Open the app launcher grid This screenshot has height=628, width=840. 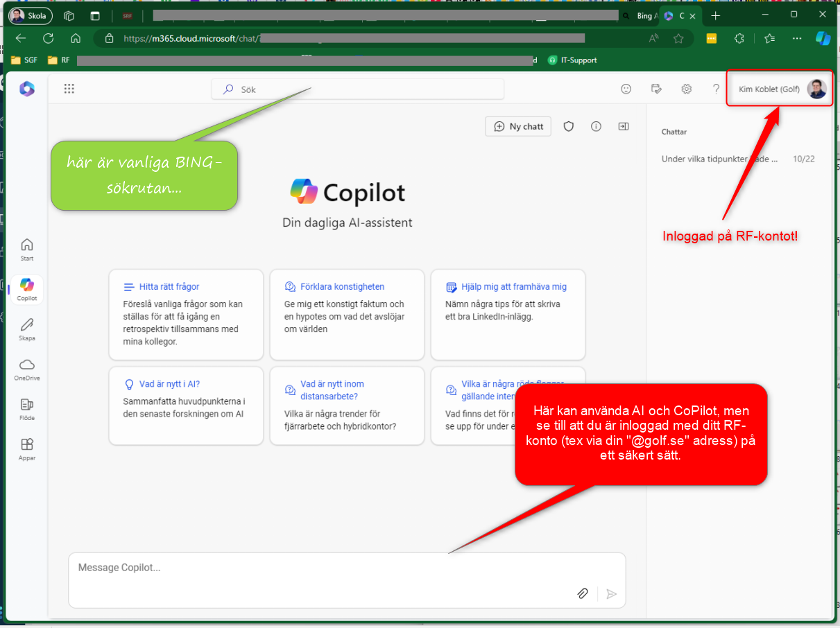69,89
